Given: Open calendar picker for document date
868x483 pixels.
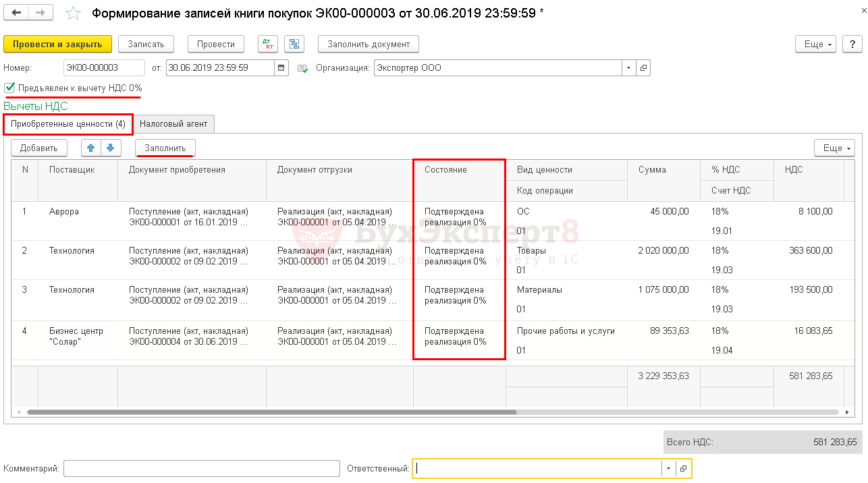Looking at the screenshot, I should coord(281,68).
